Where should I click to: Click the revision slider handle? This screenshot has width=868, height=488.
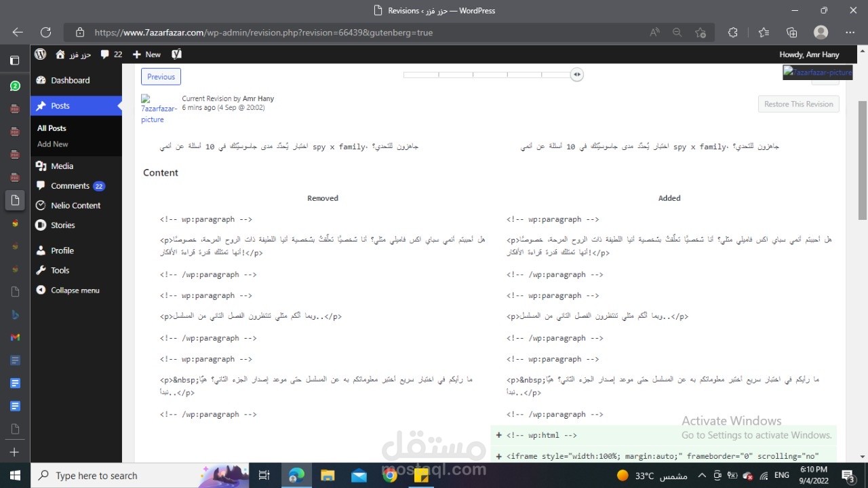click(576, 75)
